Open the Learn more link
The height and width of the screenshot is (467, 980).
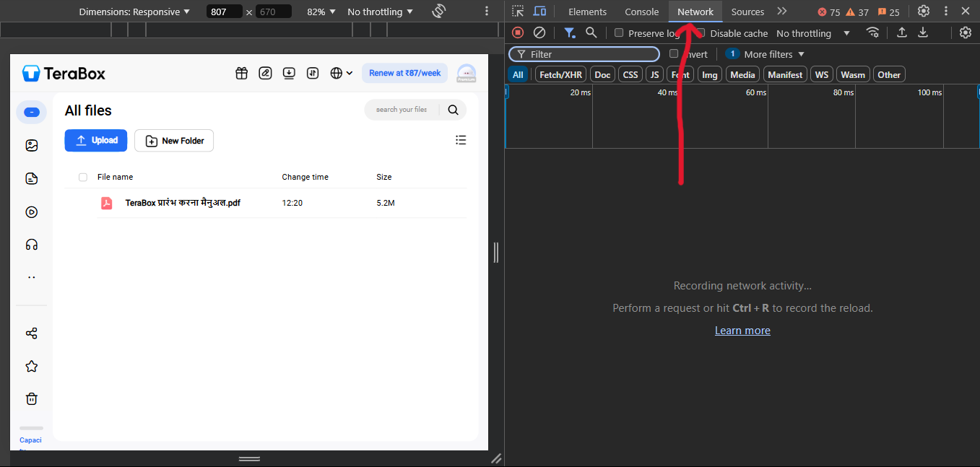click(742, 330)
